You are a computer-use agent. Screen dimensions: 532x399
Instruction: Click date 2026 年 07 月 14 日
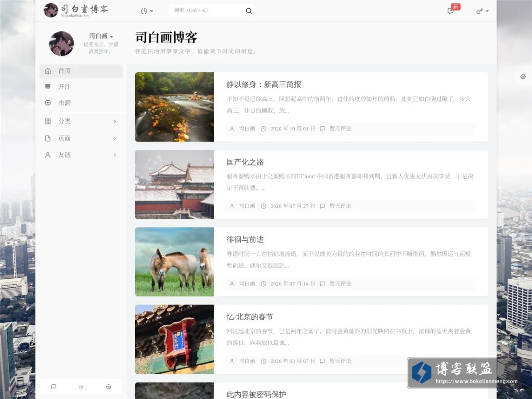pos(293,284)
